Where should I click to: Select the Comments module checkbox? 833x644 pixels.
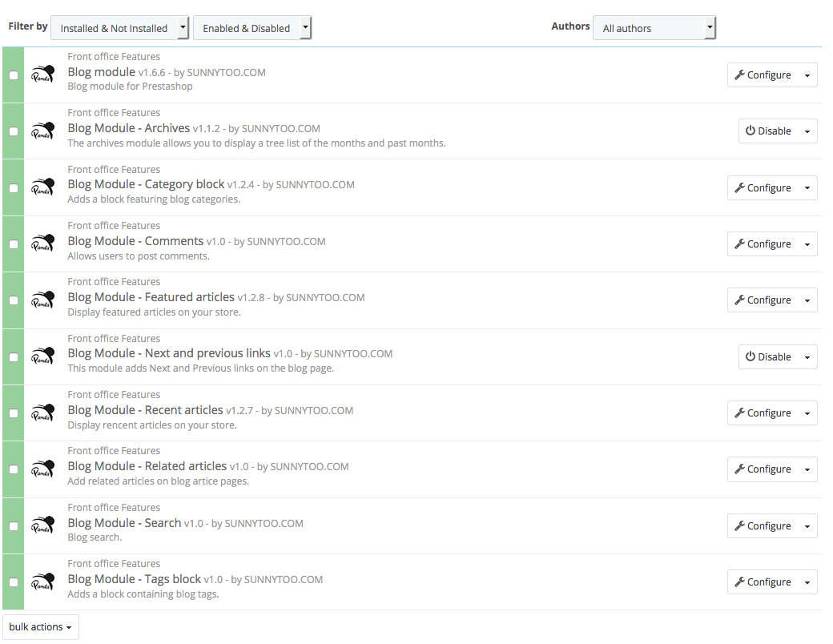pyautogui.click(x=14, y=244)
